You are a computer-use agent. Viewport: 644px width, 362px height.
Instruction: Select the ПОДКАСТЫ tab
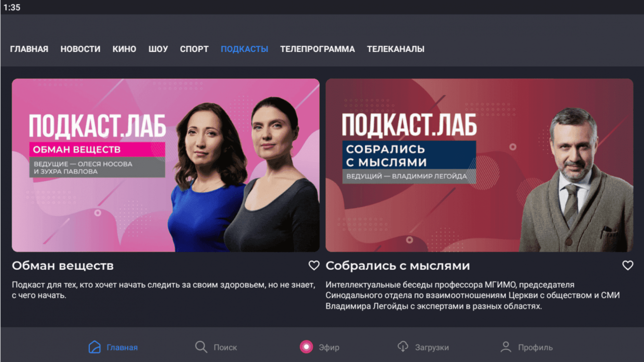[x=245, y=49]
